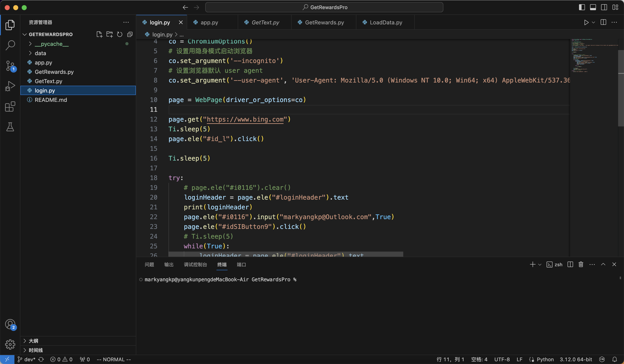Viewport: 624px width, 364px height.
Task: Open explorer views and more actions menu
Action: (126, 22)
